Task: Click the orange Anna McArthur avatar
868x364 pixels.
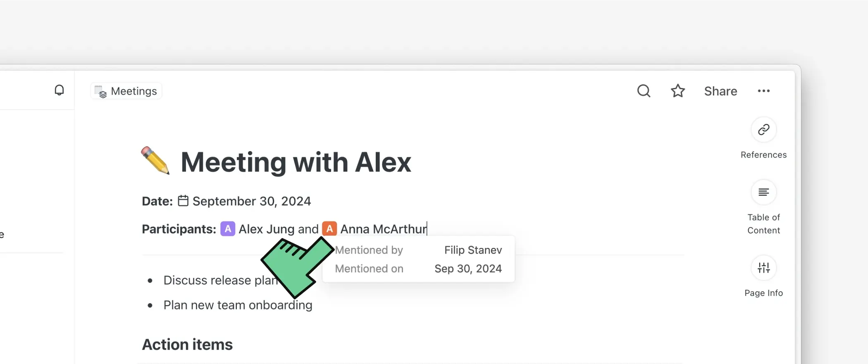Action: pos(329,228)
